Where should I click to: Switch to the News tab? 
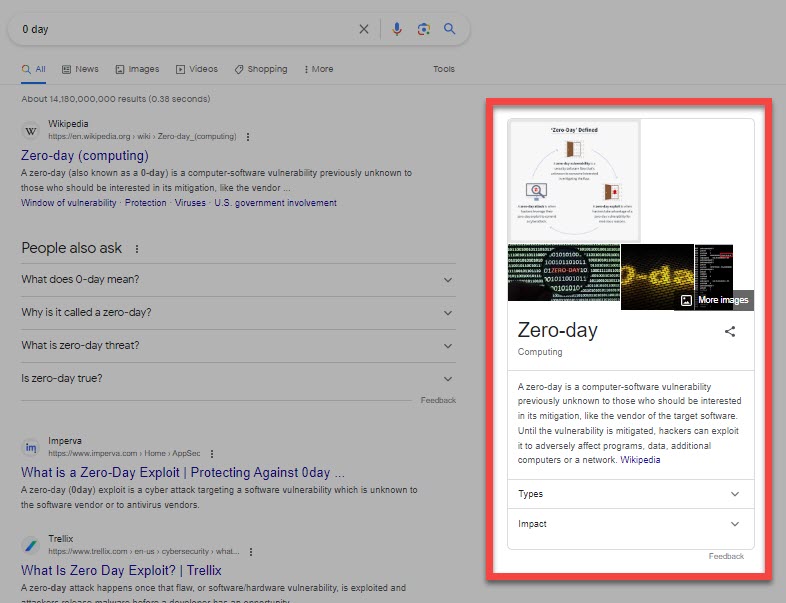80,69
